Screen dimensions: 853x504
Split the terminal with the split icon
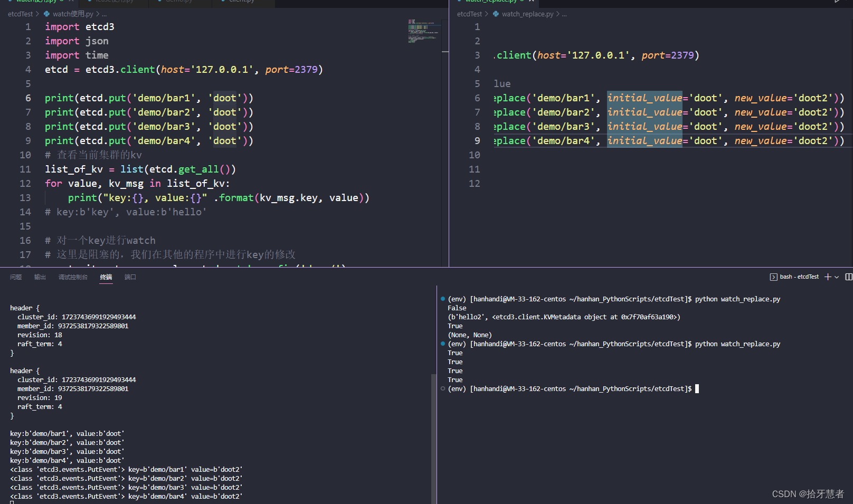[x=849, y=277]
